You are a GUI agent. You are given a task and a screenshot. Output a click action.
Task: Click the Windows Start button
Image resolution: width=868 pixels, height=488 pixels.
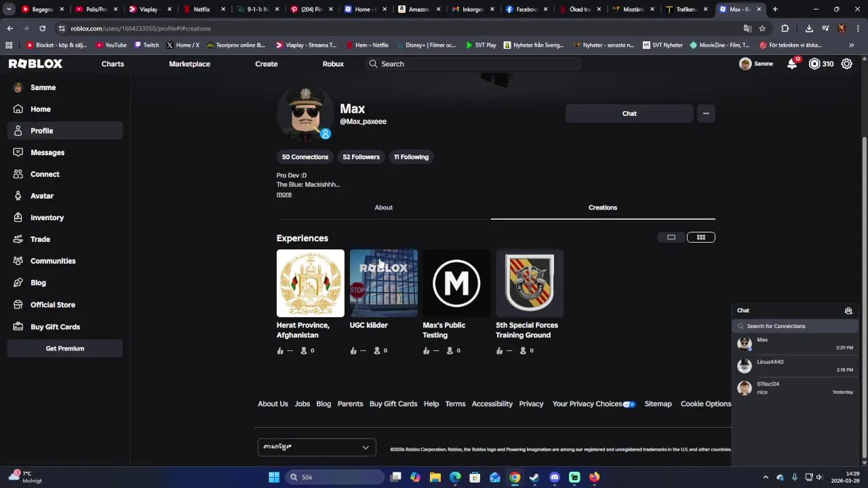[x=274, y=477]
